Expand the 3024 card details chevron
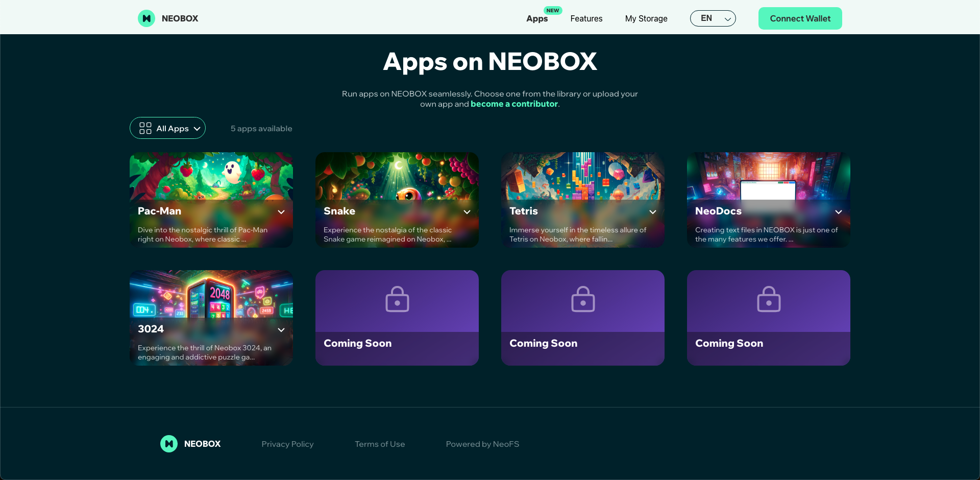This screenshot has height=480, width=980. (x=281, y=330)
